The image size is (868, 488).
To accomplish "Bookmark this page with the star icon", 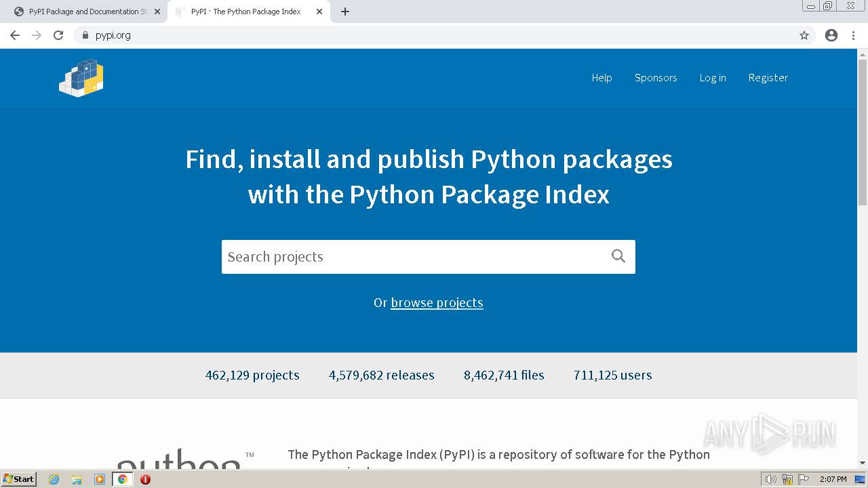I will pyautogui.click(x=804, y=35).
